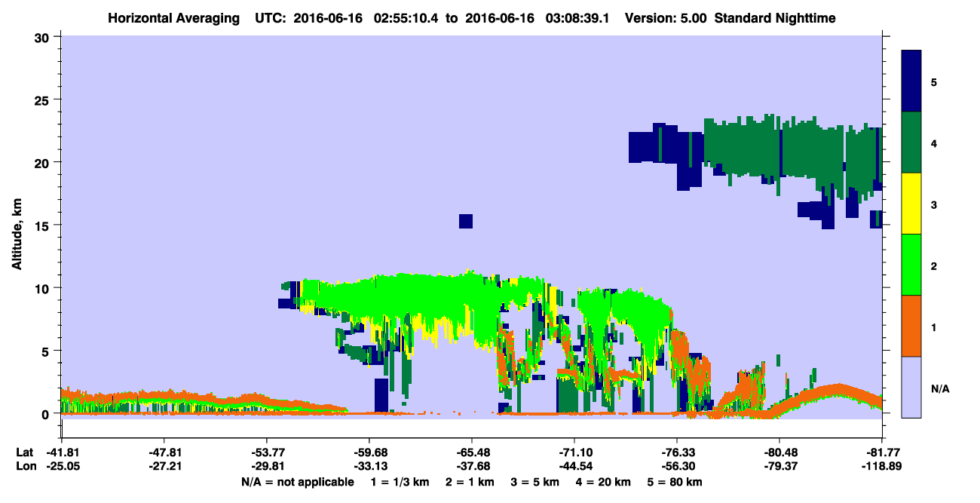Click the legend note '3 = 5 km'
This screenshot has width=980, height=503.
point(536,482)
